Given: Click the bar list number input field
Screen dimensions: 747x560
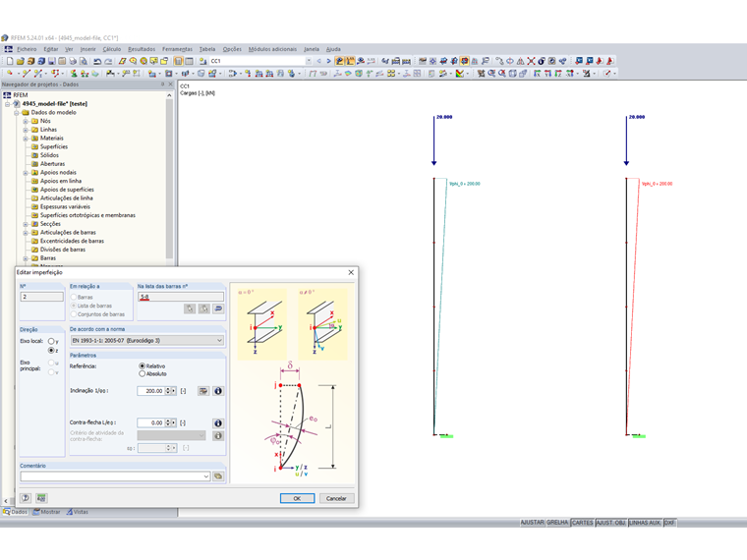Looking at the screenshot, I should click(181, 297).
